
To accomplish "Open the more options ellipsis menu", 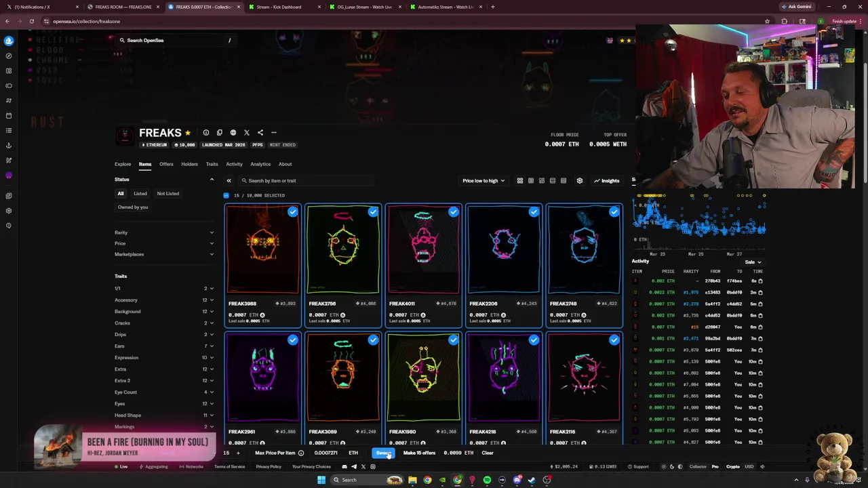I will click(274, 133).
